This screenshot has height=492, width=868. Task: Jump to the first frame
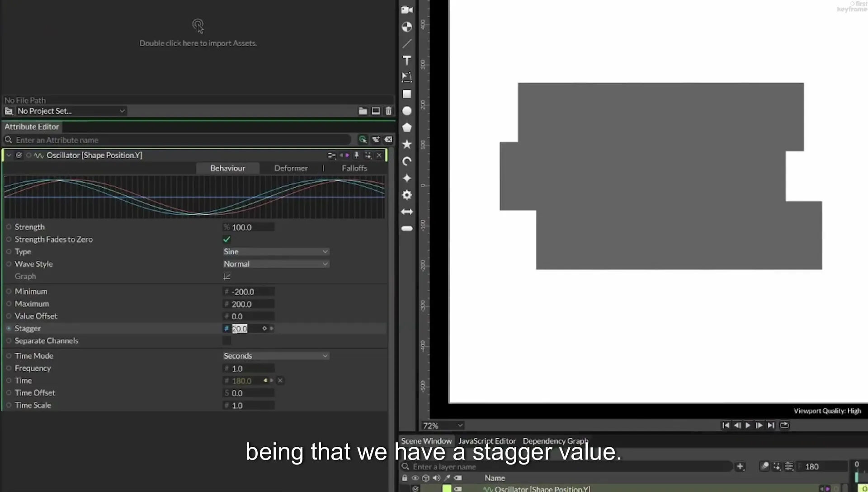(726, 425)
